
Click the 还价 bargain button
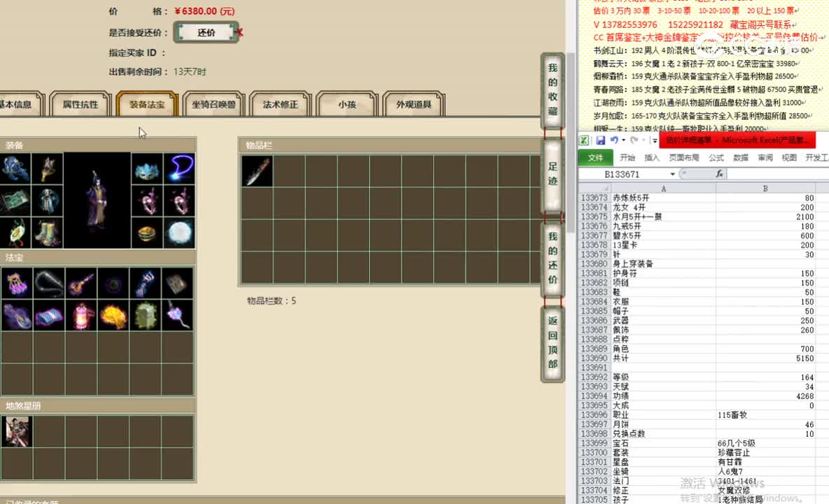(206, 32)
